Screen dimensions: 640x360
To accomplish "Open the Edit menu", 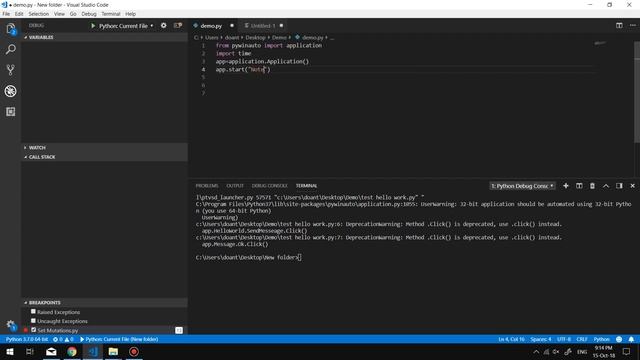I will pyautogui.click(x=19, y=14).
